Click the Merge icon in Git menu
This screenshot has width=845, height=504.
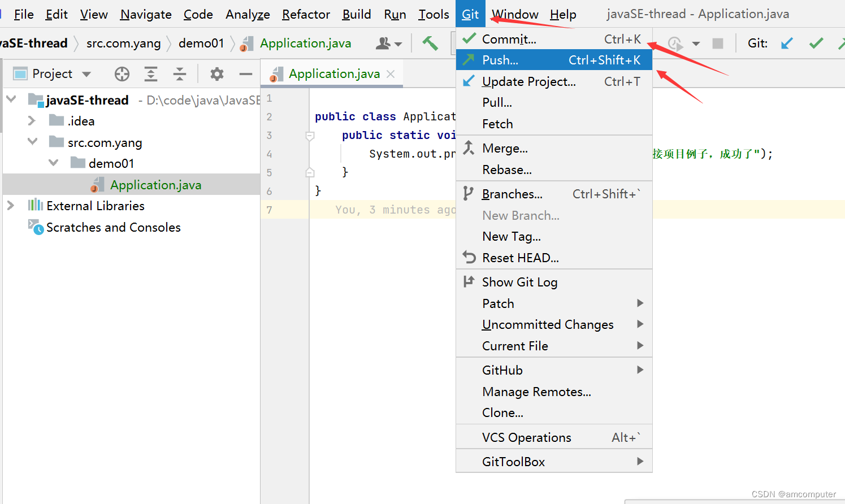469,148
